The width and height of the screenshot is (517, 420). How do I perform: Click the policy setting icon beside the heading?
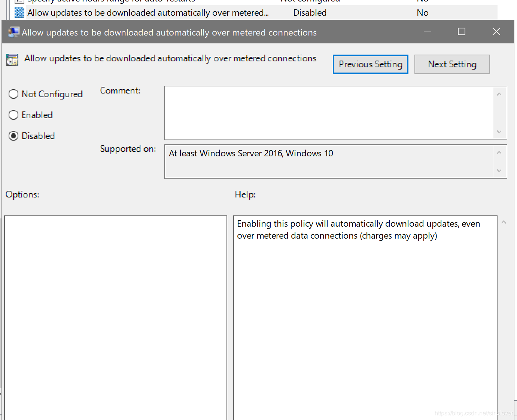pos(12,60)
